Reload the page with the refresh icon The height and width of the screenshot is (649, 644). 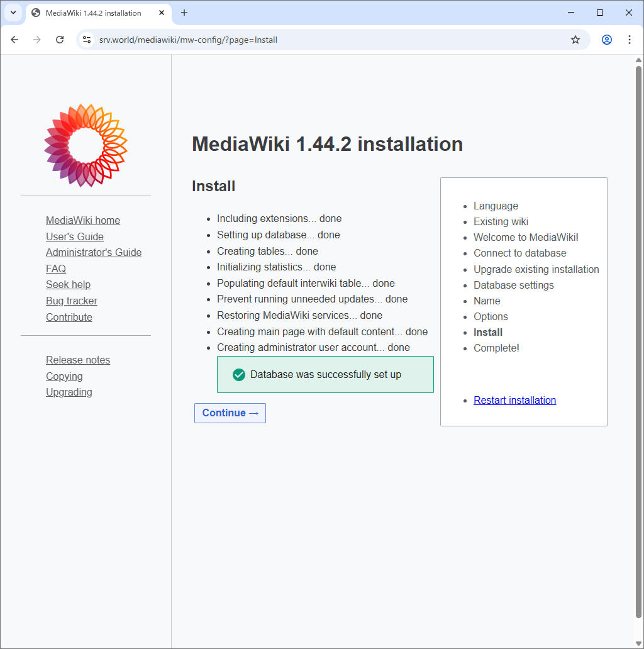pos(60,40)
